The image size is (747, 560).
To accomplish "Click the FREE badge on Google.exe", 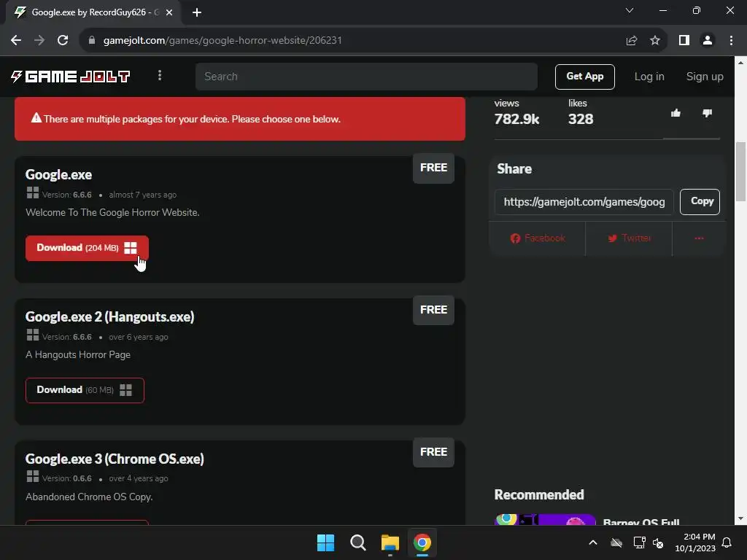I will (433, 168).
